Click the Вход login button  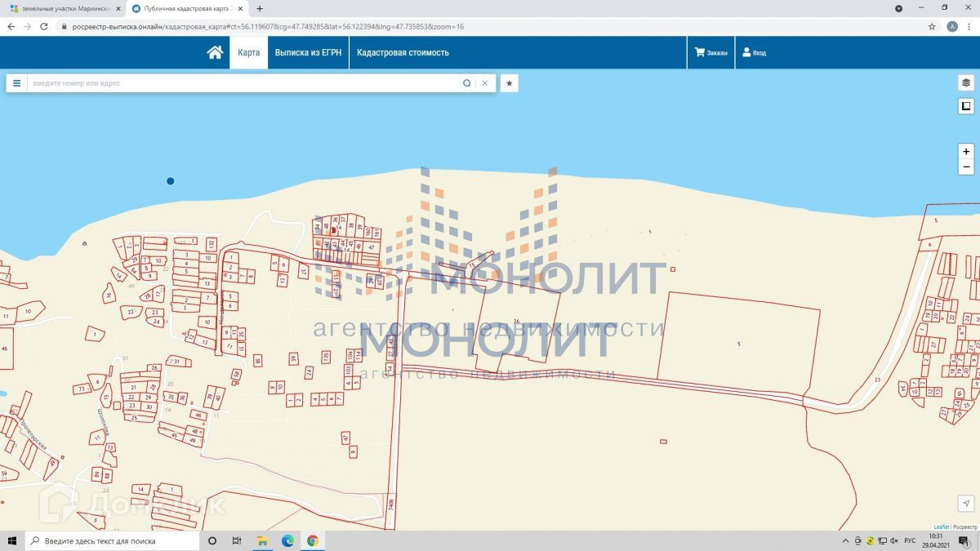(754, 52)
